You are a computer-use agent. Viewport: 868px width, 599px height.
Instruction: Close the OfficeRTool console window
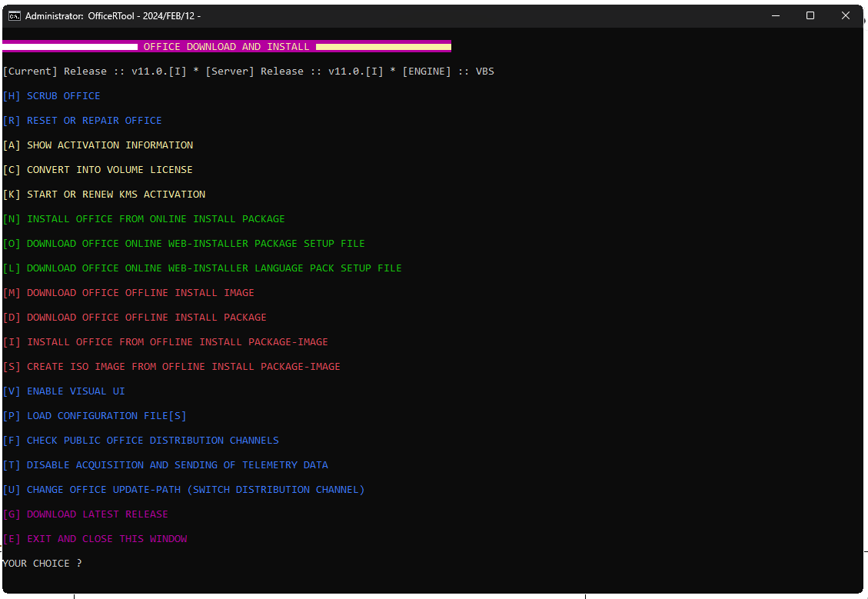click(x=845, y=15)
